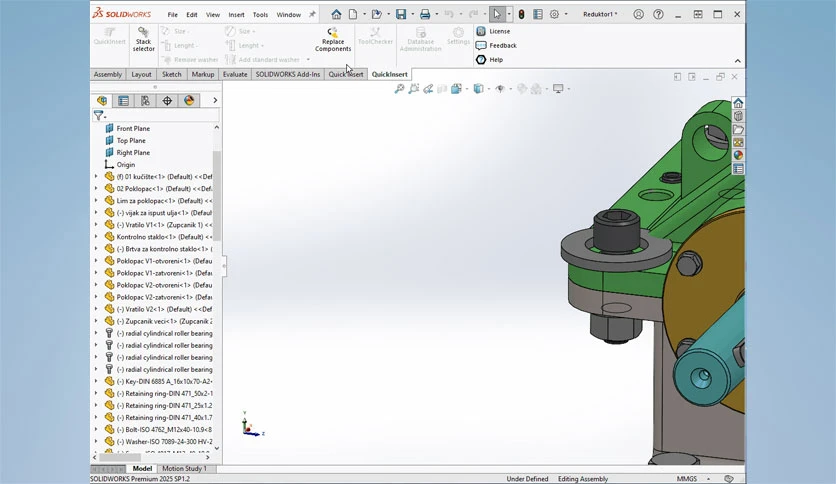Click the Feedback button

497,46
